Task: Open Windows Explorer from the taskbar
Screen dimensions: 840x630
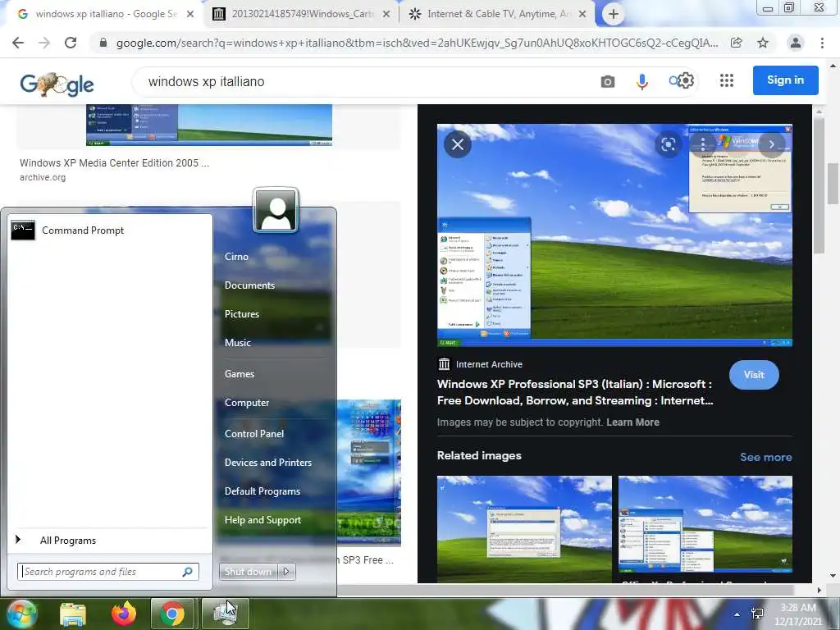Action: pyautogui.click(x=73, y=614)
